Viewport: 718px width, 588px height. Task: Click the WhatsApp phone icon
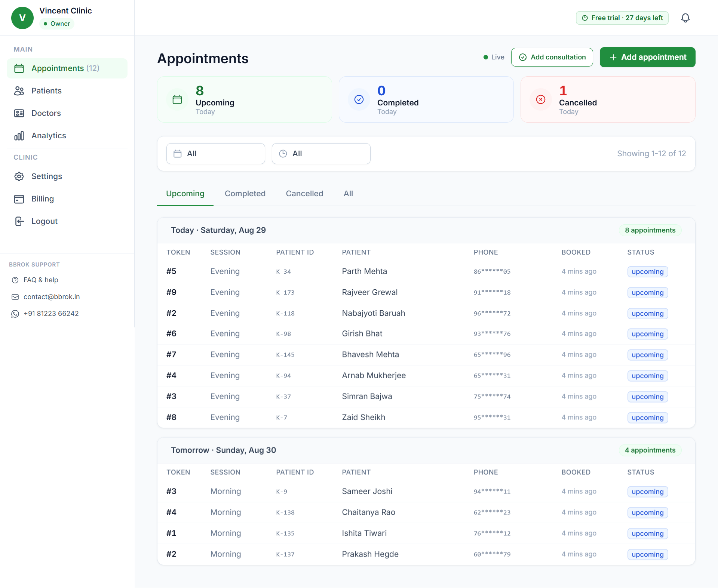(x=15, y=314)
